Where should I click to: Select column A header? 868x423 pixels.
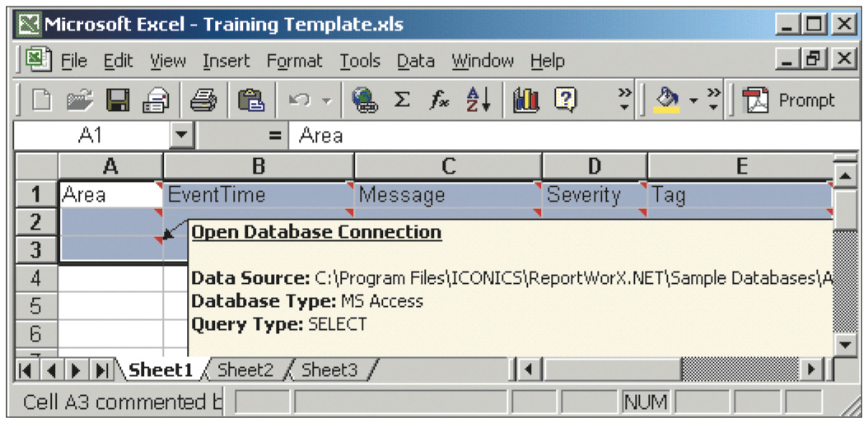(x=110, y=166)
